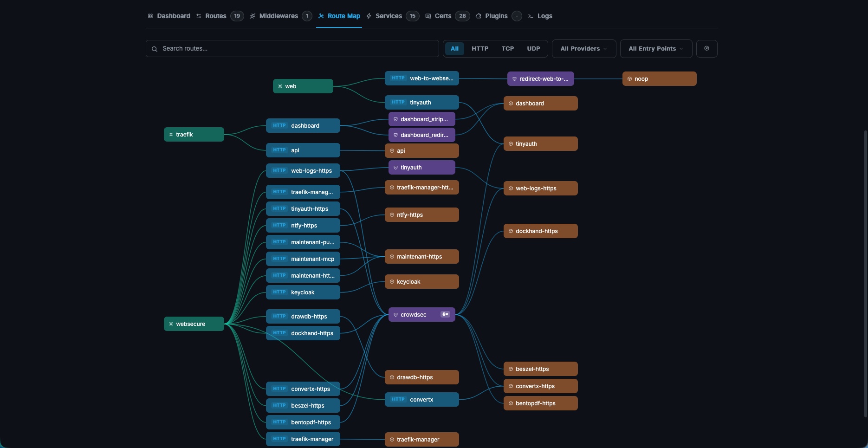Click the dashboard_strip middleware node

click(422, 119)
